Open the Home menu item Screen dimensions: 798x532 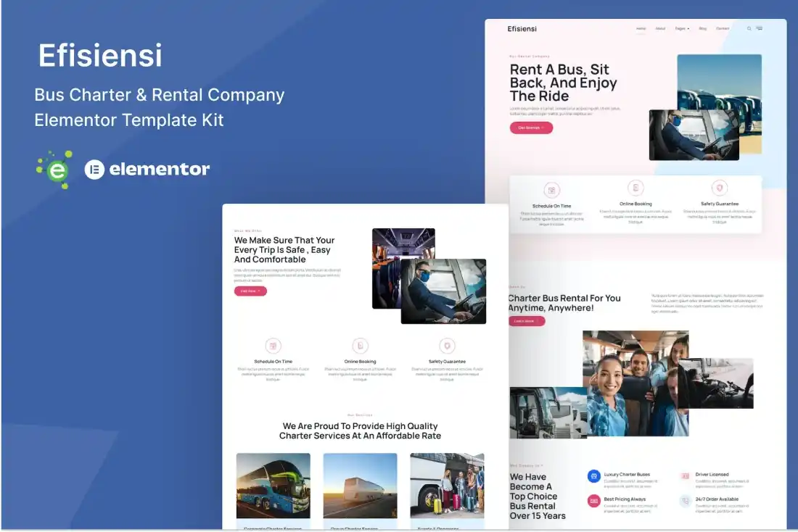pyautogui.click(x=641, y=29)
